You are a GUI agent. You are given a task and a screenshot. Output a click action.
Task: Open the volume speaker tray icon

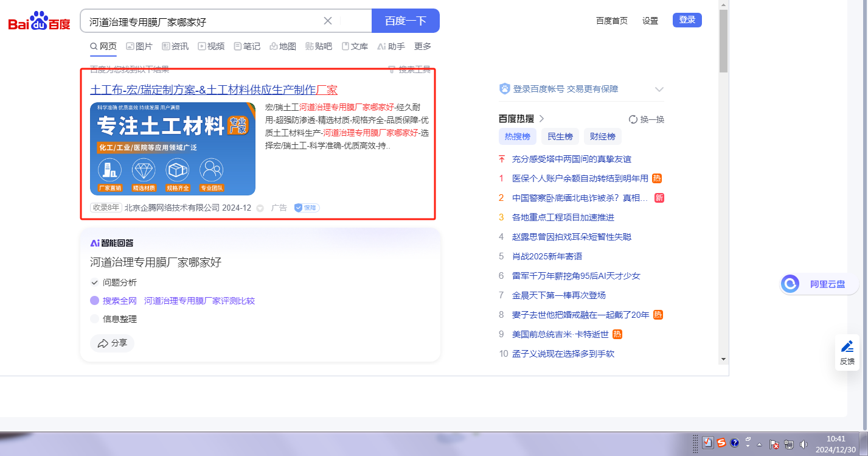click(804, 444)
